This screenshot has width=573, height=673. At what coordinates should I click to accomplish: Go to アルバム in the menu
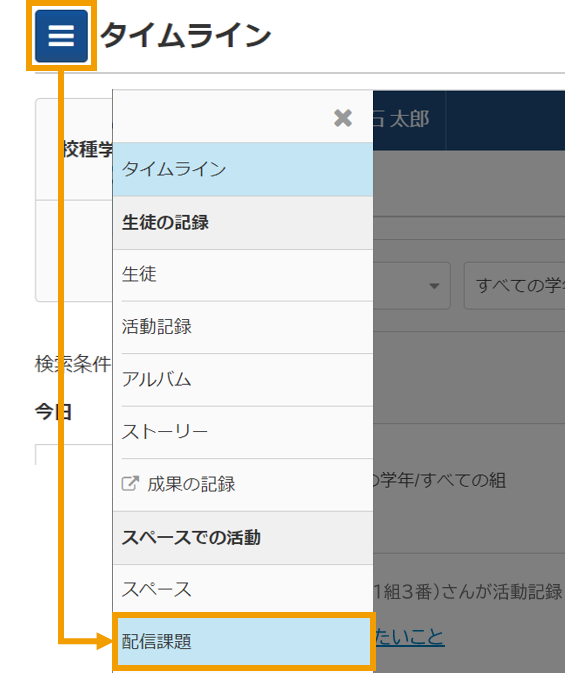click(243, 379)
